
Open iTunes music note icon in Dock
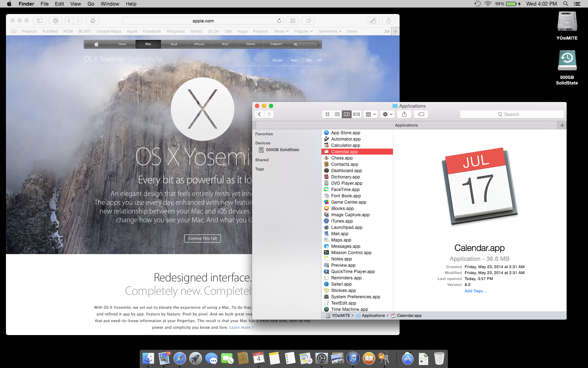[353, 358]
